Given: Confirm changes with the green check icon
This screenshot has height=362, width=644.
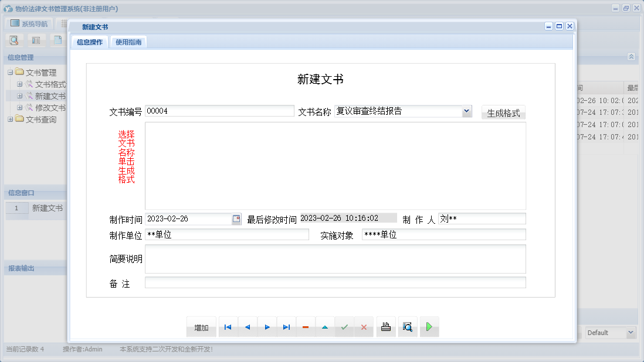Looking at the screenshot, I should pos(344,327).
